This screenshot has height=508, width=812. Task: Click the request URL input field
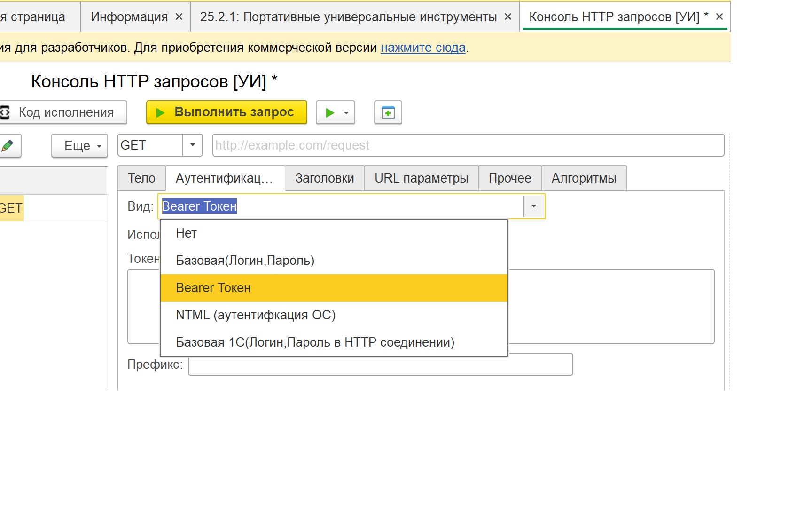[x=468, y=145]
